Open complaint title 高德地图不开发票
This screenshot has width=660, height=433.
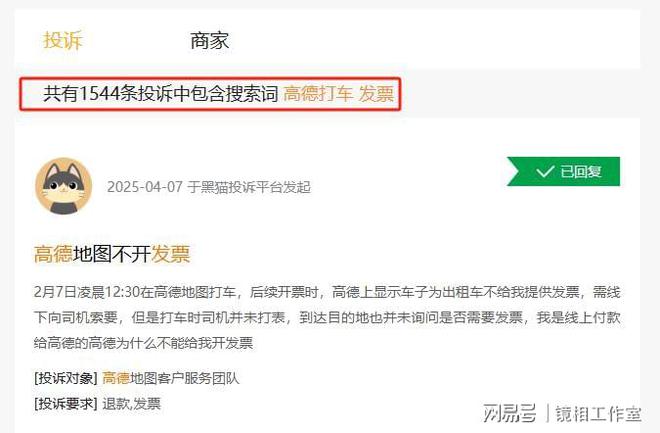(112, 254)
